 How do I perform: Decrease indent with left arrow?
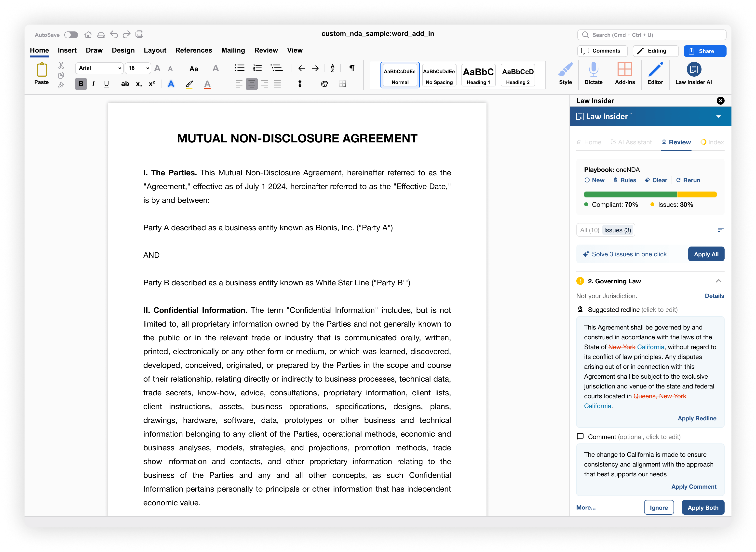(x=301, y=69)
